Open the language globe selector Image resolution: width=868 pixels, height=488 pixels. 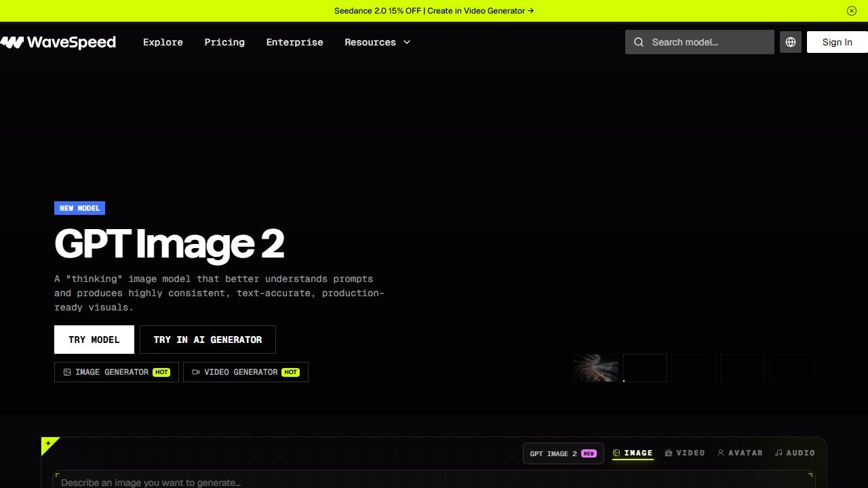[x=791, y=42]
